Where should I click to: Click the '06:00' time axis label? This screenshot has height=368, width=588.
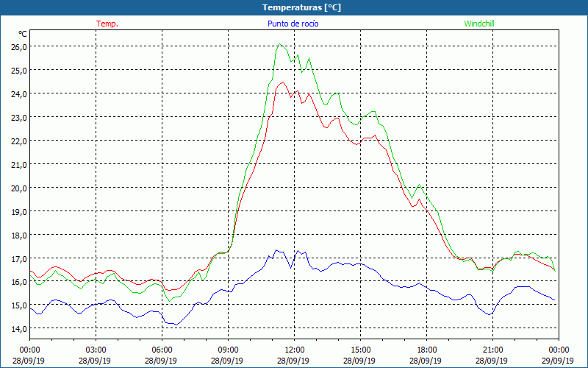click(x=162, y=350)
